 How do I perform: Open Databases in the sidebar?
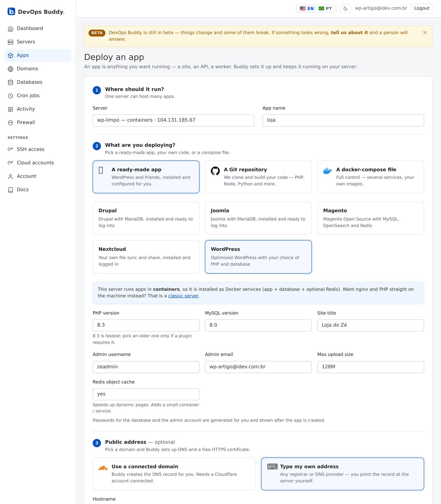[38, 82]
